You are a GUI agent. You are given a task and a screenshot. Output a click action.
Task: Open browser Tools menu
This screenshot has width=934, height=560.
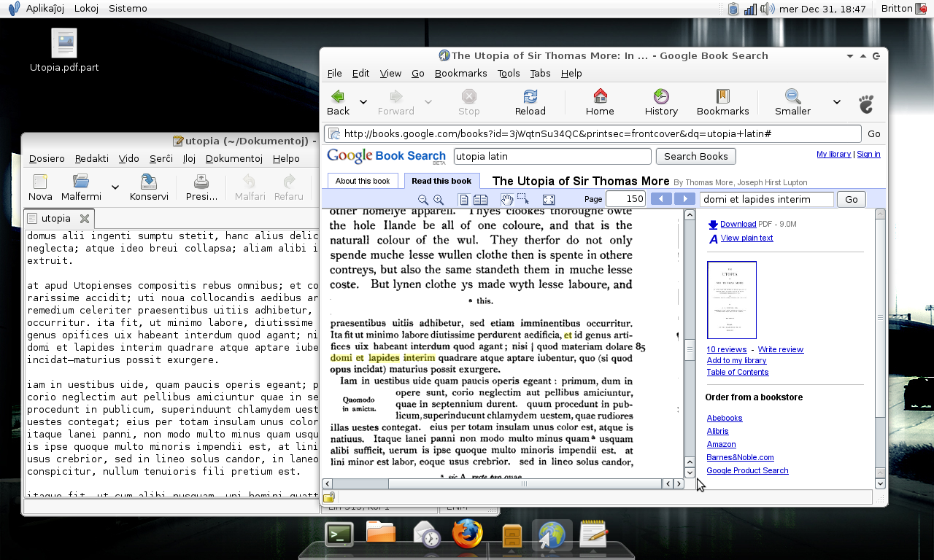509,73
